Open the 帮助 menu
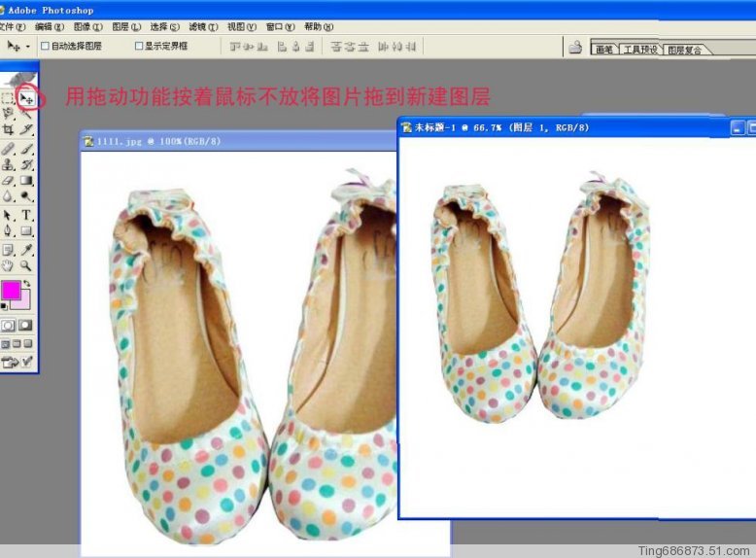Image resolution: width=756 pixels, height=558 pixels. pos(319,26)
